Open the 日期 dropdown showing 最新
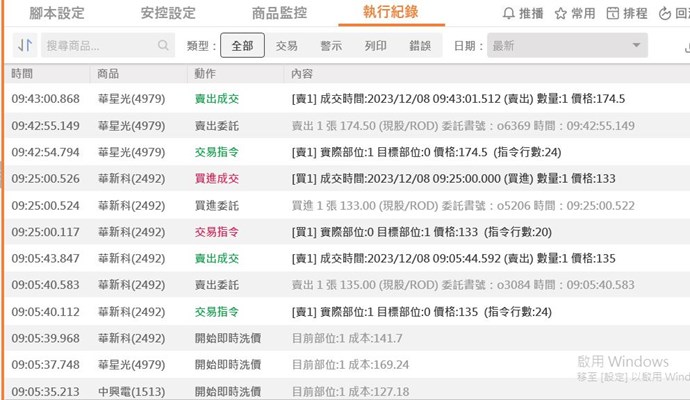This screenshot has height=400, width=690. click(x=566, y=46)
